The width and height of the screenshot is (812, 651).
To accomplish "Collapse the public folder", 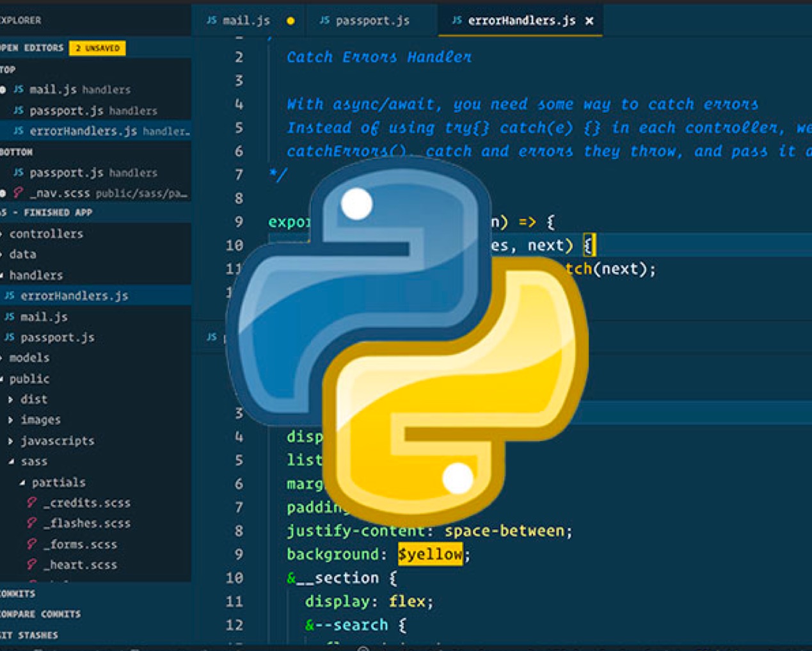I will pyautogui.click(x=95, y=379).
